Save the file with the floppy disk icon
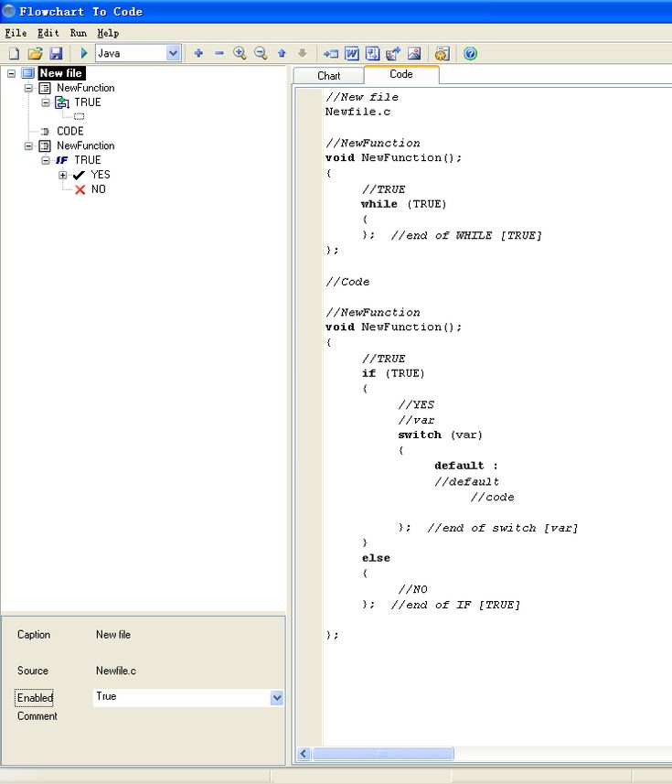The image size is (672, 784). coord(56,53)
